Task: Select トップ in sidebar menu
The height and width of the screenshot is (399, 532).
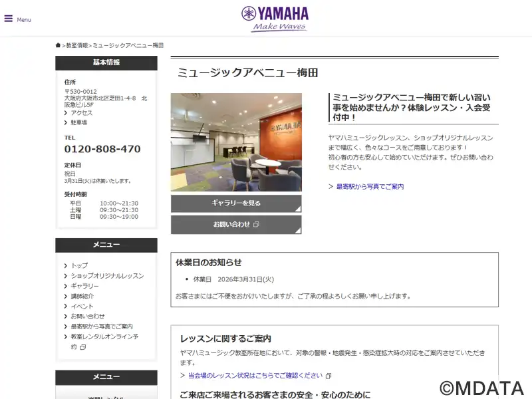Action: point(79,265)
